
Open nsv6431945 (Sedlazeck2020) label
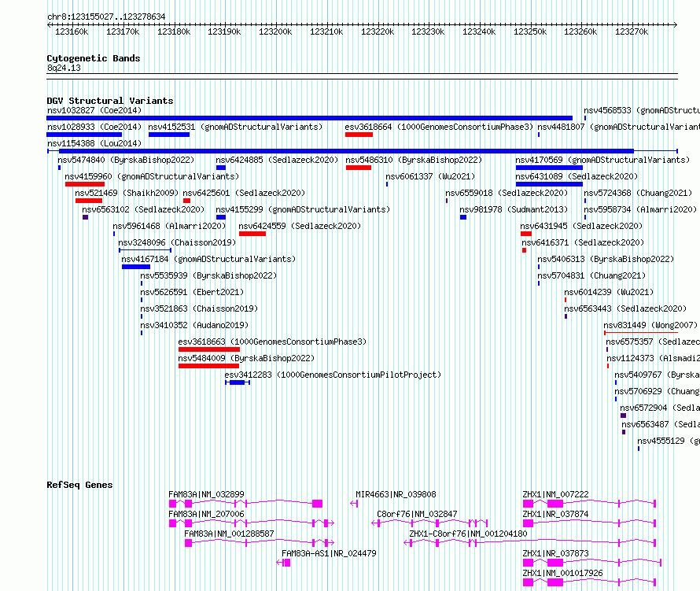[x=581, y=226]
